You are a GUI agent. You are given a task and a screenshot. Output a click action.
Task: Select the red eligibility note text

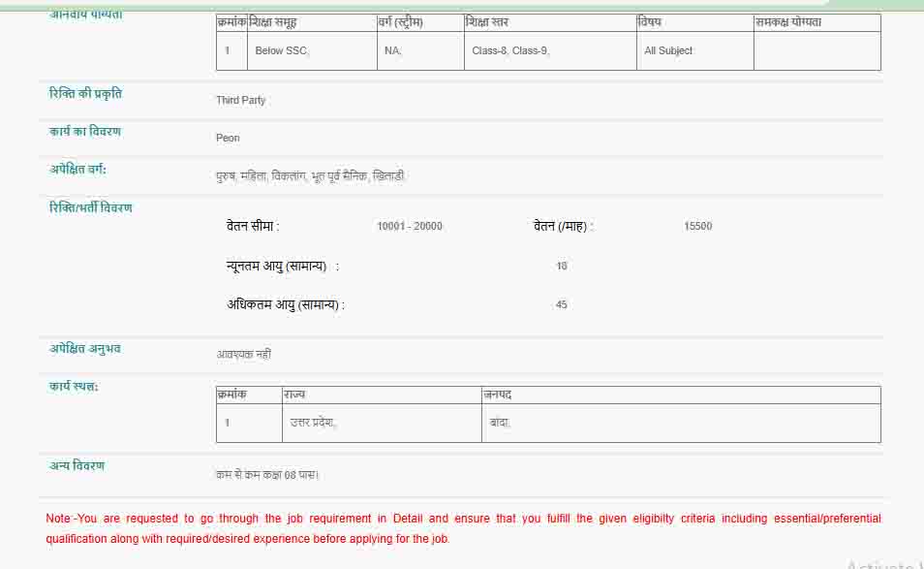[x=462, y=528]
